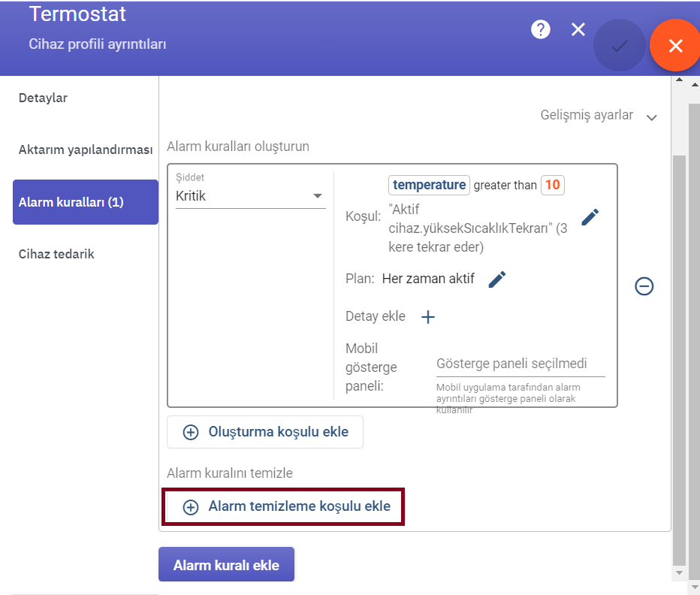700x595 pixels.
Task: Click Oluşturma koşulu ekle button
Action: (x=265, y=432)
